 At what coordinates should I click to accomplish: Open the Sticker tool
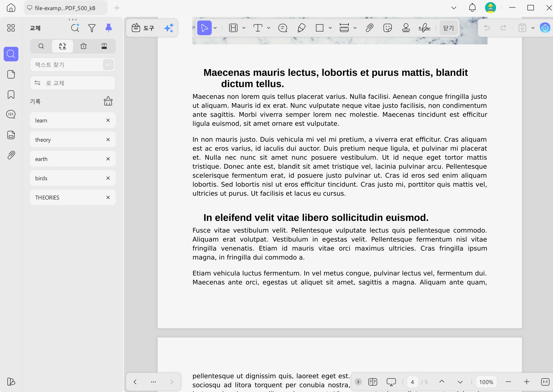[388, 28]
